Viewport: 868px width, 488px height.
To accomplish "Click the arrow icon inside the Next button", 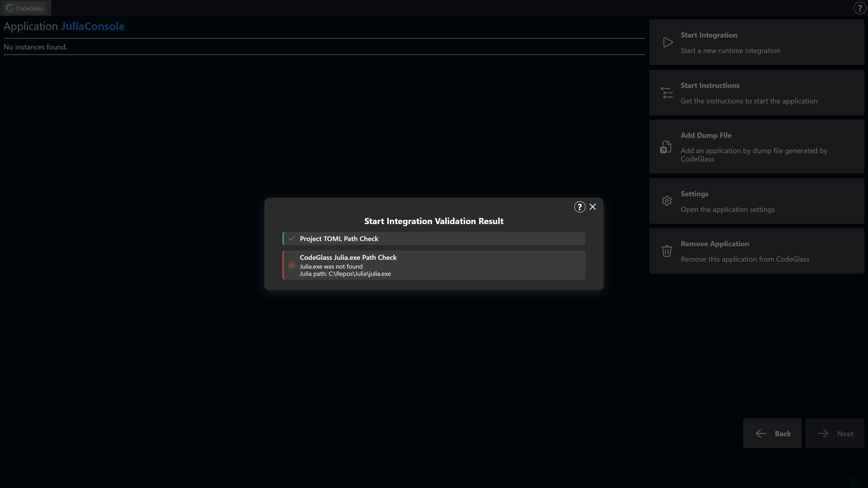I will (823, 434).
